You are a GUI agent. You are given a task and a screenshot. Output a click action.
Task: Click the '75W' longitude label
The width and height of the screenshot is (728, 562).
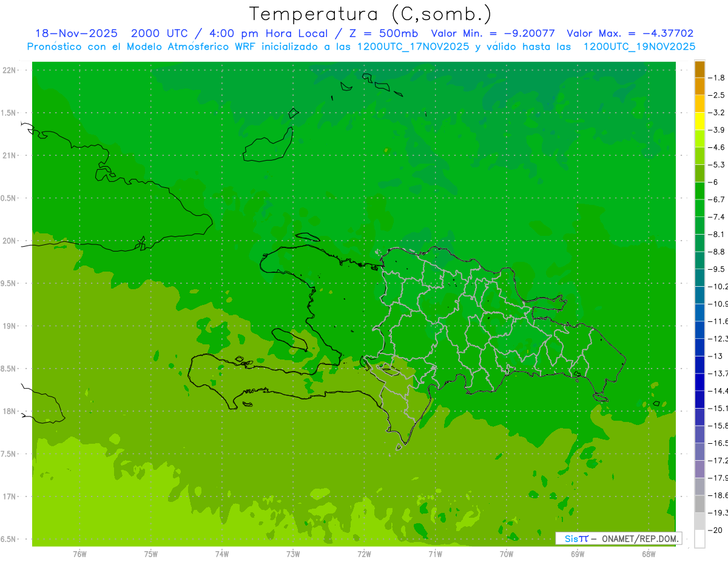[x=150, y=554]
